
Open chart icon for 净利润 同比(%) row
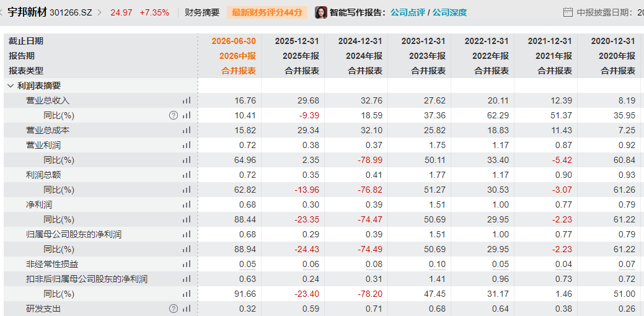pyautogui.click(x=187, y=219)
